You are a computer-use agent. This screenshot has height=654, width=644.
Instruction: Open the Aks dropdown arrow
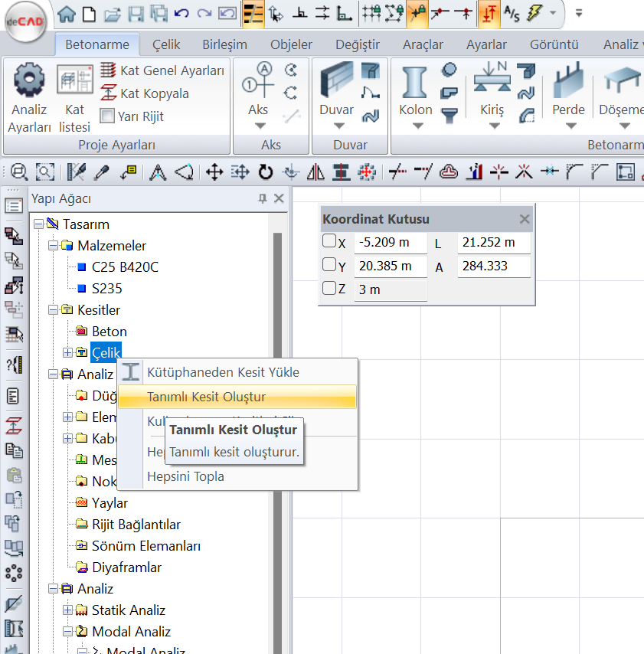(x=258, y=126)
